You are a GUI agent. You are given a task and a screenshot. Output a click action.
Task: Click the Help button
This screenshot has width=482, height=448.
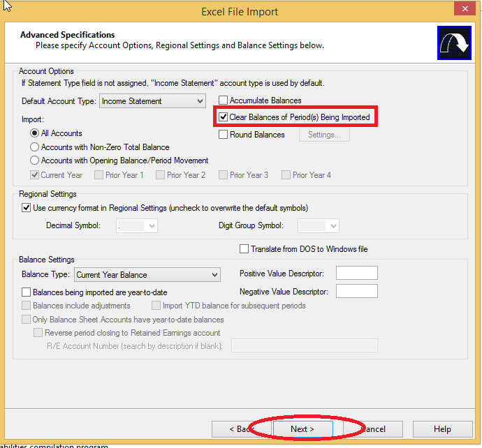[x=441, y=429]
